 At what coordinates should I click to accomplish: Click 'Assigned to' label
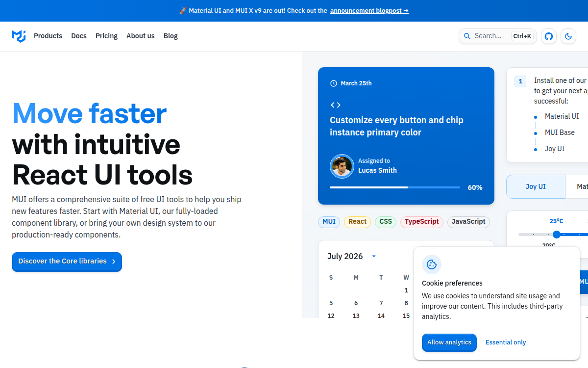[x=374, y=161]
